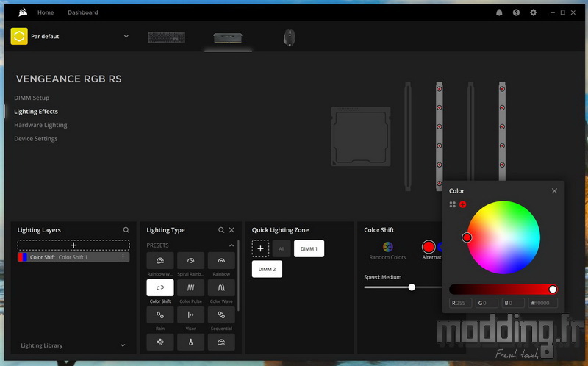Click the red marker on the color wheel
The image size is (588, 366).
[x=467, y=237]
